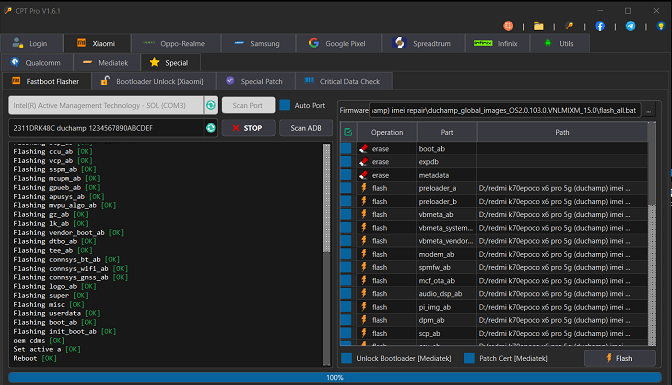Click the lightbulb icon at top right

[661, 26]
